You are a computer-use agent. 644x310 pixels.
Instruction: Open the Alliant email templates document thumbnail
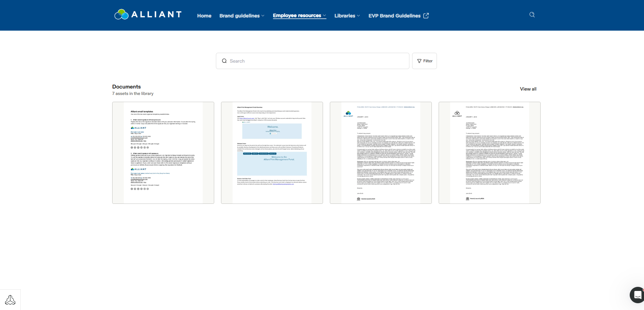pyautogui.click(x=163, y=153)
